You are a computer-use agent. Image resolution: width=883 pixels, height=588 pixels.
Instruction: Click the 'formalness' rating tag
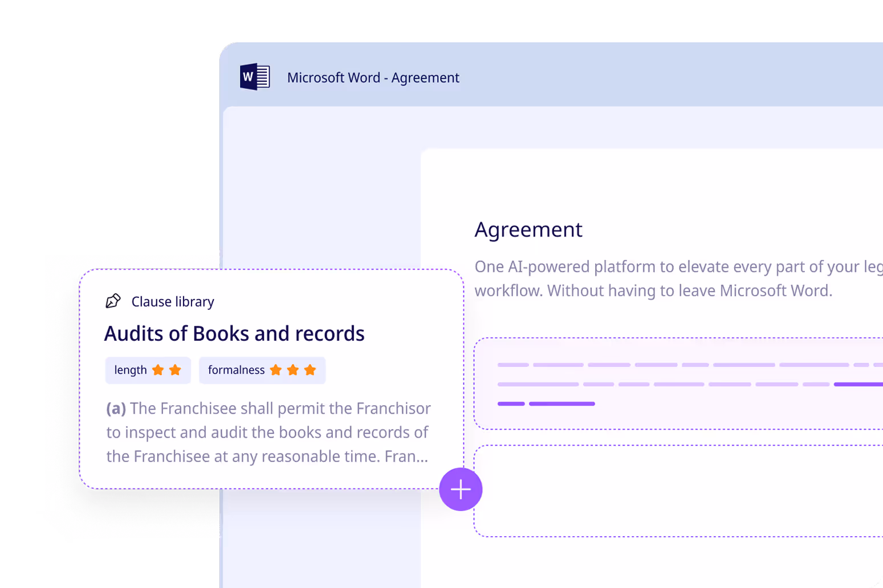click(x=262, y=370)
